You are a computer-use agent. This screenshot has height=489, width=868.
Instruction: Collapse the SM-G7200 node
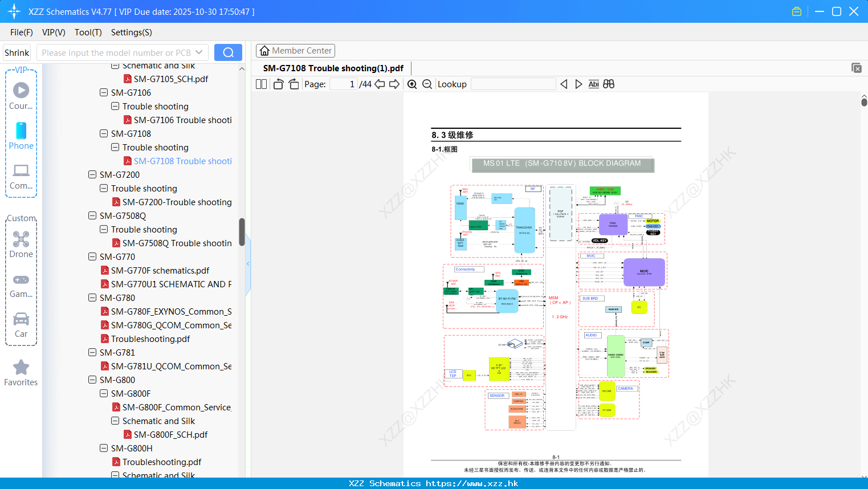pos(92,174)
